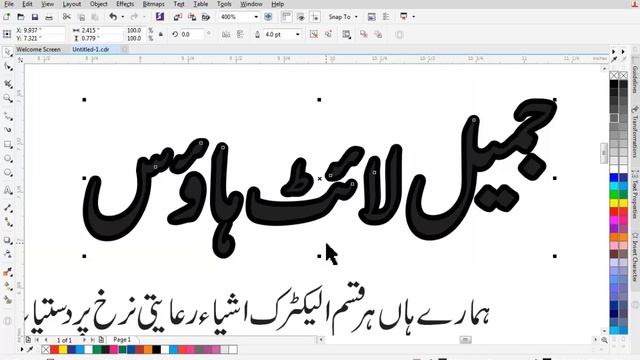The width and height of the screenshot is (640, 360).
Task: Open the Insert Character docker tab
Action: coord(635,257)
